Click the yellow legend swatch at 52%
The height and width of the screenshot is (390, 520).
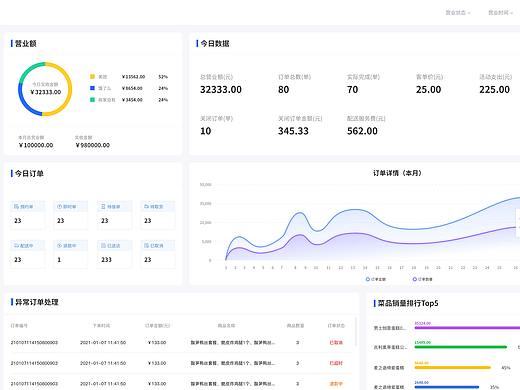click(92, 77)
